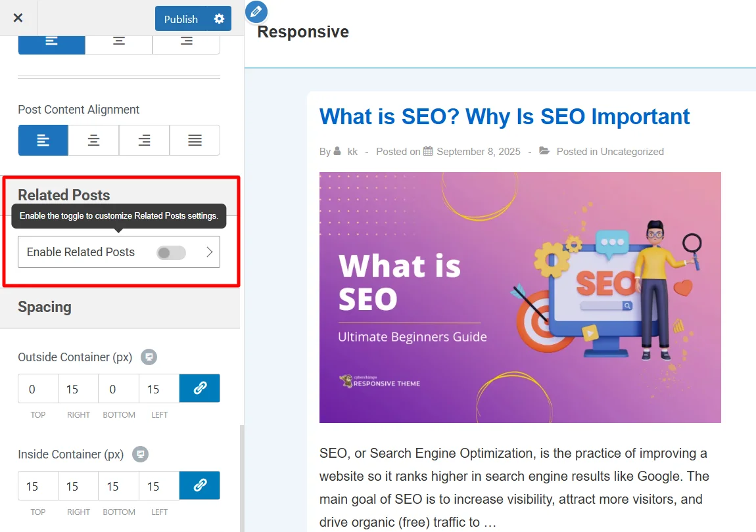Edit Outside Container bottom value field

(118, 389)
